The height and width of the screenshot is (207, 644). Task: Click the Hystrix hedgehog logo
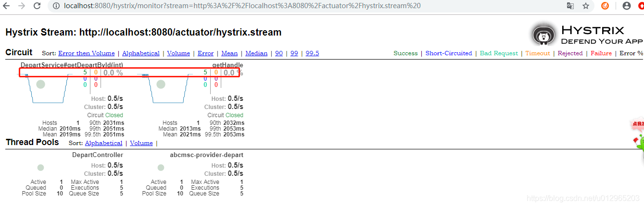click(544, 35)
